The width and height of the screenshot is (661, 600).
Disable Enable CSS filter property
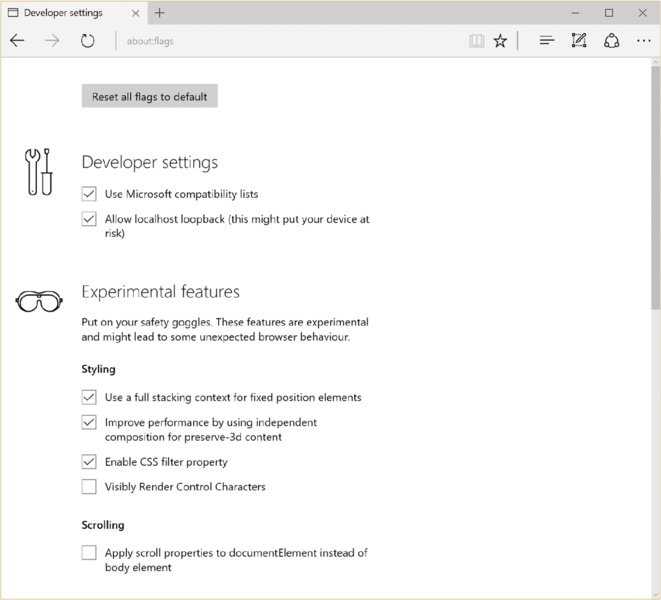point(89,462)
